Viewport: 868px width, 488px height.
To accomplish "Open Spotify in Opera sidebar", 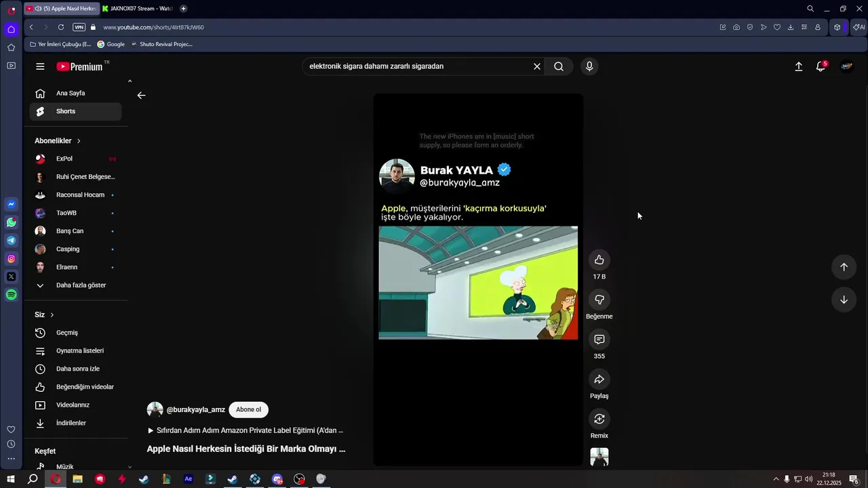I will click(x=12, y=295).
